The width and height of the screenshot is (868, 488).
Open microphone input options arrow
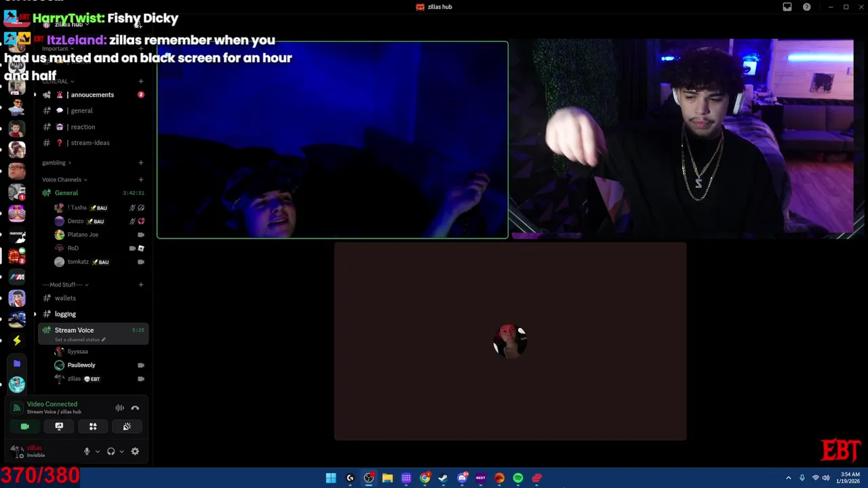[97, 451]
